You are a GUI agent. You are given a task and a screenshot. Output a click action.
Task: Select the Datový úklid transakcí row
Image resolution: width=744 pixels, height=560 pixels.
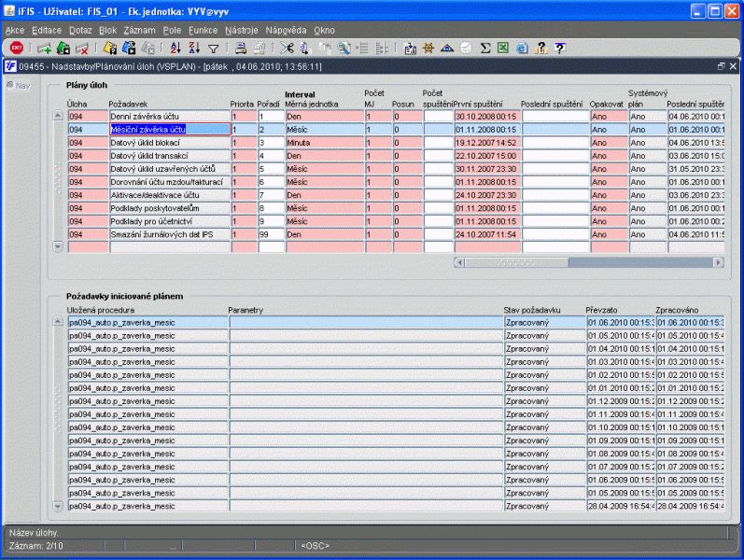tap(170, 156)
